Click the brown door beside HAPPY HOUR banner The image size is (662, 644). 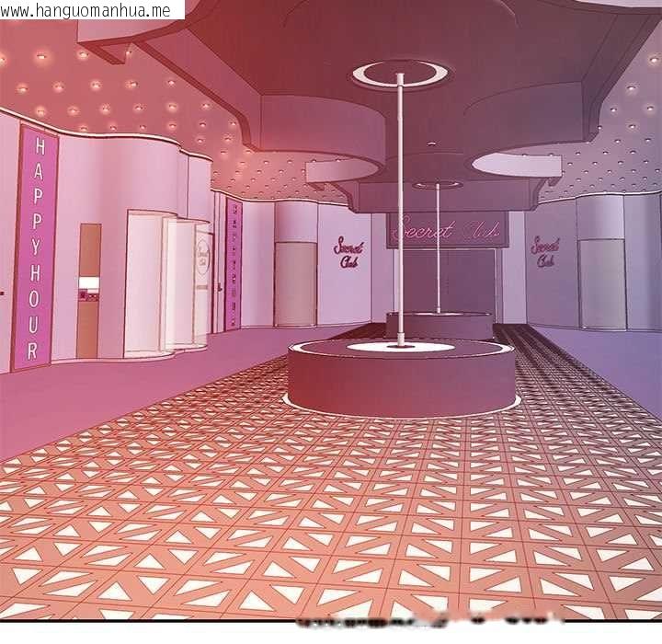coord(88,291)
